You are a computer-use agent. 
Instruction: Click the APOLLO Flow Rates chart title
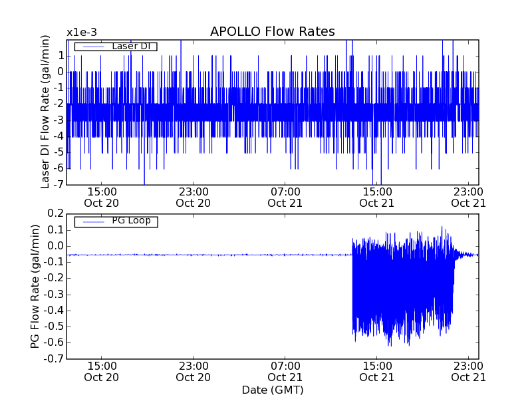click(x=272, y=31)
